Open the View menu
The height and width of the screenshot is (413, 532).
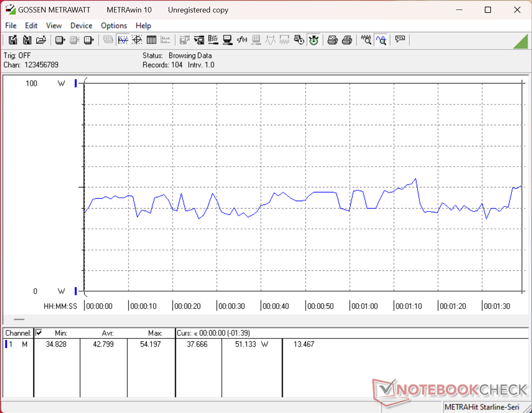[x=54, y=26]
